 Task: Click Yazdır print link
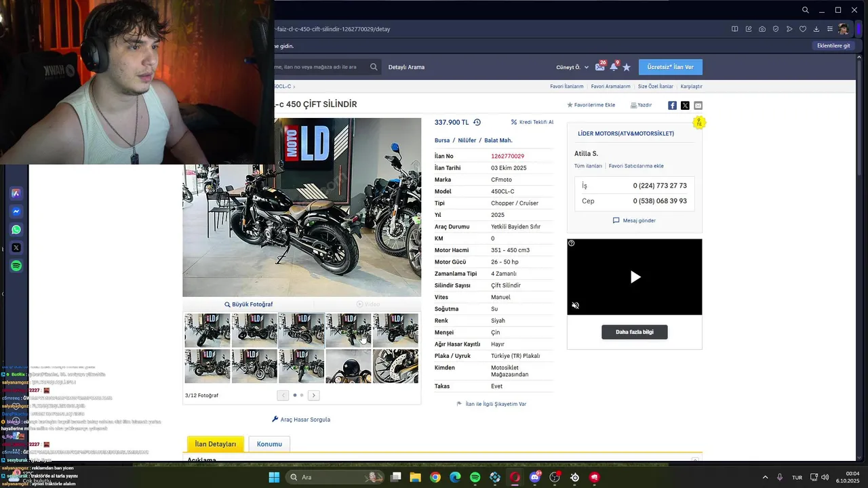641,105
